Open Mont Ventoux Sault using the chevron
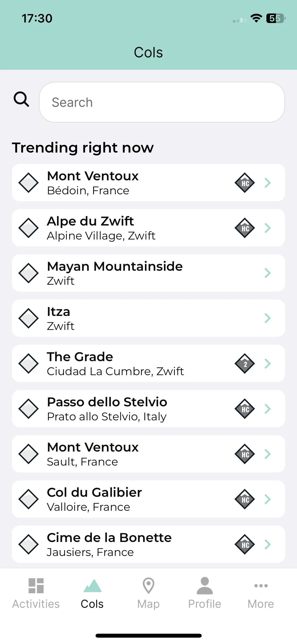Image resolution: width=297 pixels, height=644 pixels. tap(268, 454)
